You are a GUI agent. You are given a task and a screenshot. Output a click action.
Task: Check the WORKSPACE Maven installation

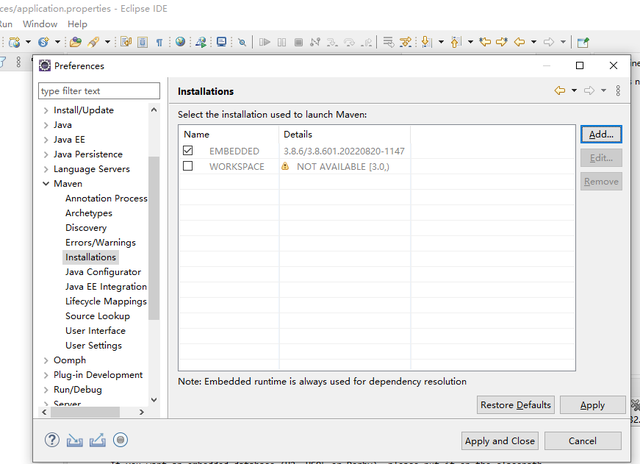188,166
